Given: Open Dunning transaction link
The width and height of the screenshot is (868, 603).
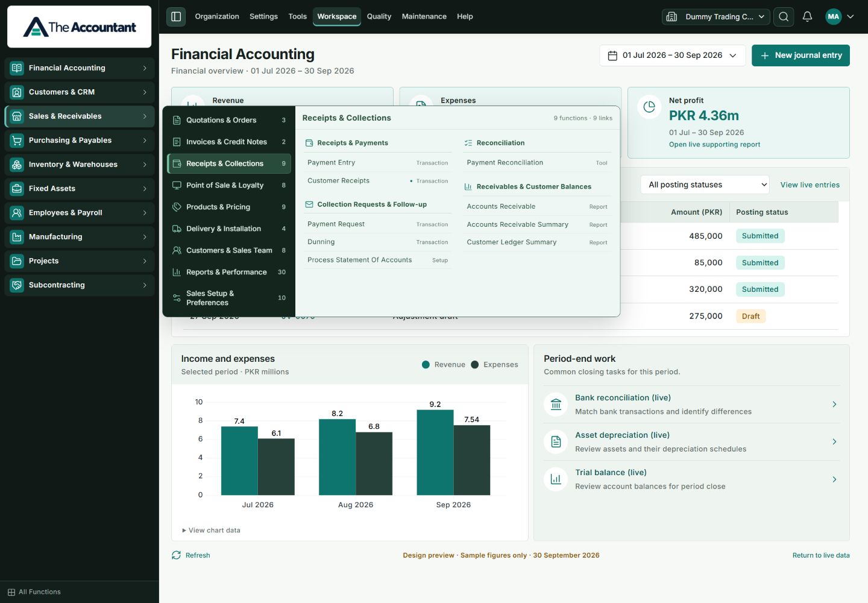Looking at the screenshot, I should (377, 242).
